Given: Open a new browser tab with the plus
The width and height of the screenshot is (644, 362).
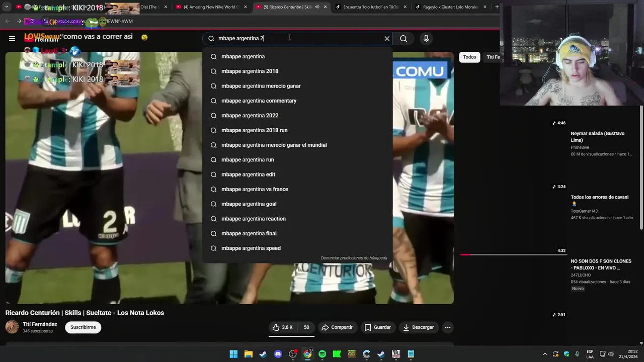Looking at the screenshot, I should pos(497,7).
